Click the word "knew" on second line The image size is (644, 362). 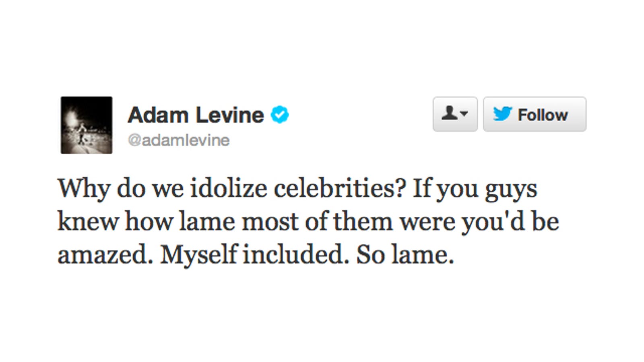coord(87,222)
